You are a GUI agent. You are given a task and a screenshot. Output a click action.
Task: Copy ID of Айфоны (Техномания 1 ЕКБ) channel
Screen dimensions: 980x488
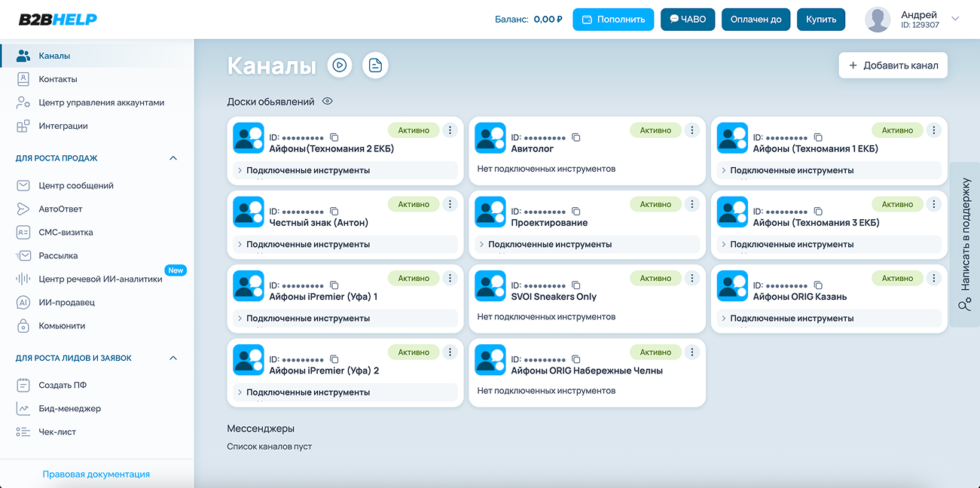point(818,138)
